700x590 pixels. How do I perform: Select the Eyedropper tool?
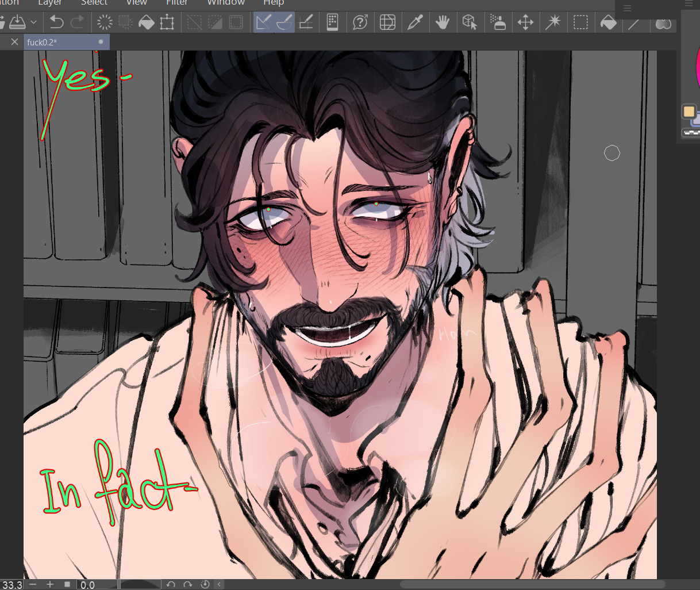(415, 22)
